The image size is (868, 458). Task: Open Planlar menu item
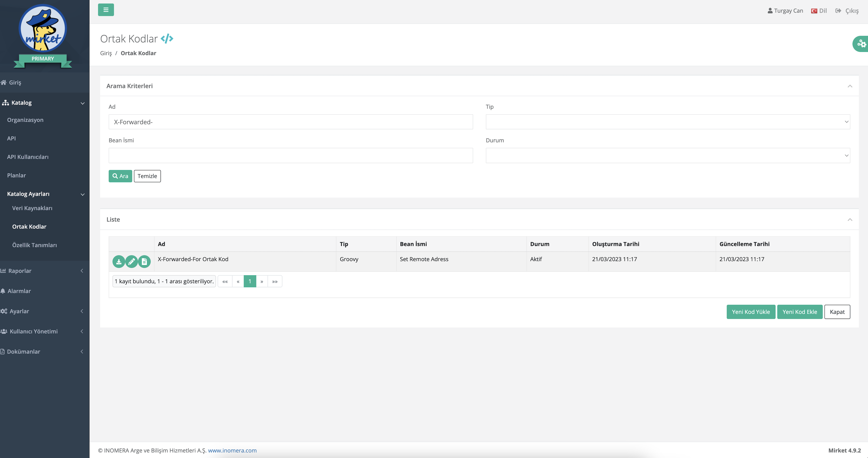click(17, 175)
